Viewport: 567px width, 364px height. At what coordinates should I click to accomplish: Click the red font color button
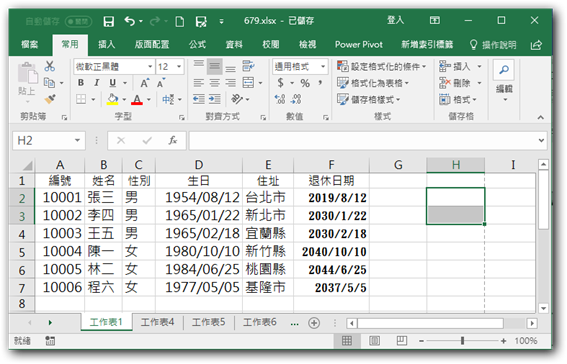[x=137, y=99]
